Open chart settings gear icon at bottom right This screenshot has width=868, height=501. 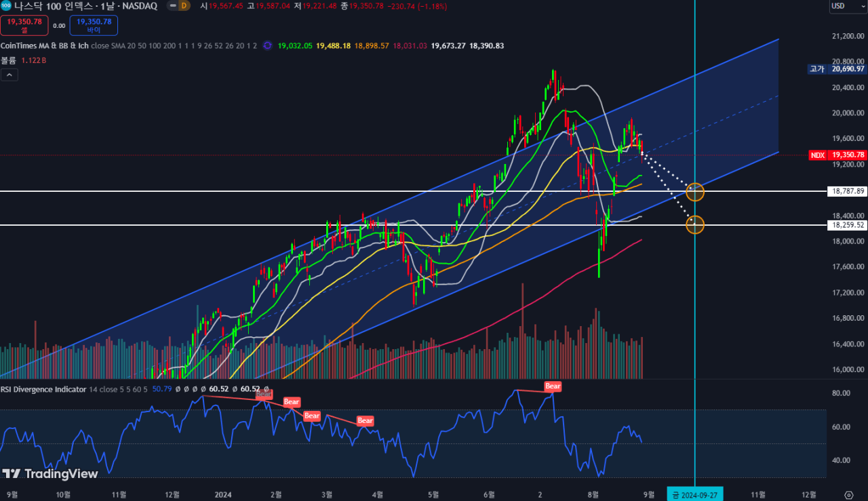coord(848,494)
